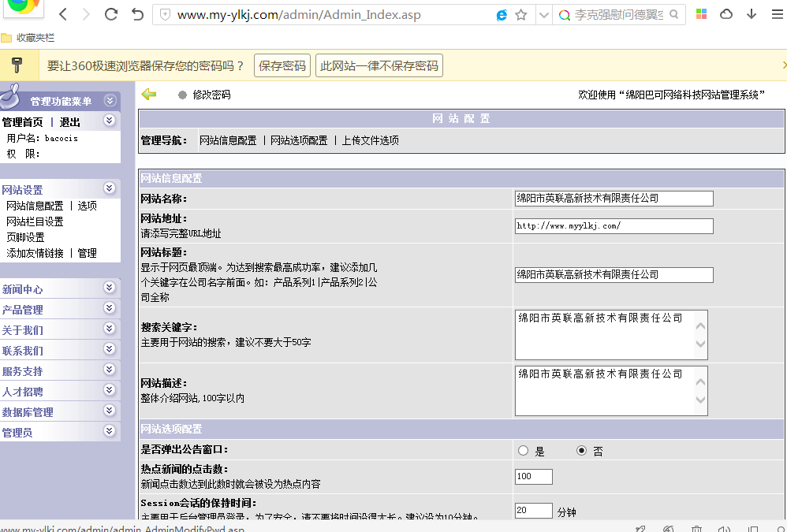This screenshot has width=787, height=532.
Task: Click the trash icon in status bar
Action: tap(696, 529)
